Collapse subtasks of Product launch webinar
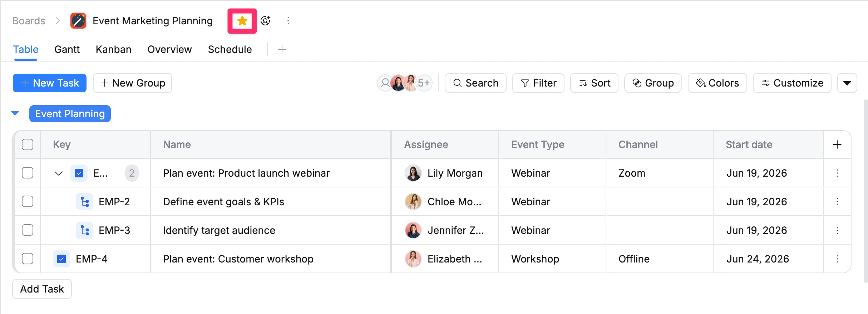This screenshot has height=314, width=868. [59, 173]
